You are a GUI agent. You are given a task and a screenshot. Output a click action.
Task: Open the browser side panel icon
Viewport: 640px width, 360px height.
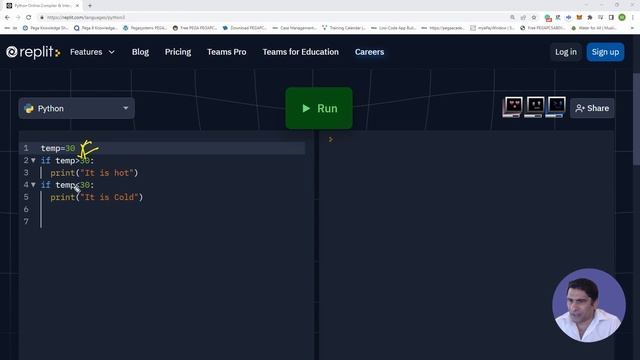click(611, 18)
